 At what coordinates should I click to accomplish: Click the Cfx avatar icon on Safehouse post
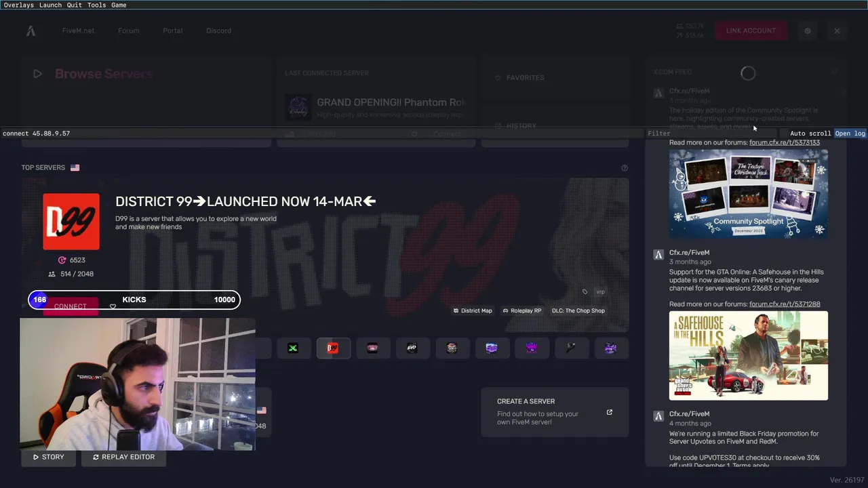pos(658,255)
